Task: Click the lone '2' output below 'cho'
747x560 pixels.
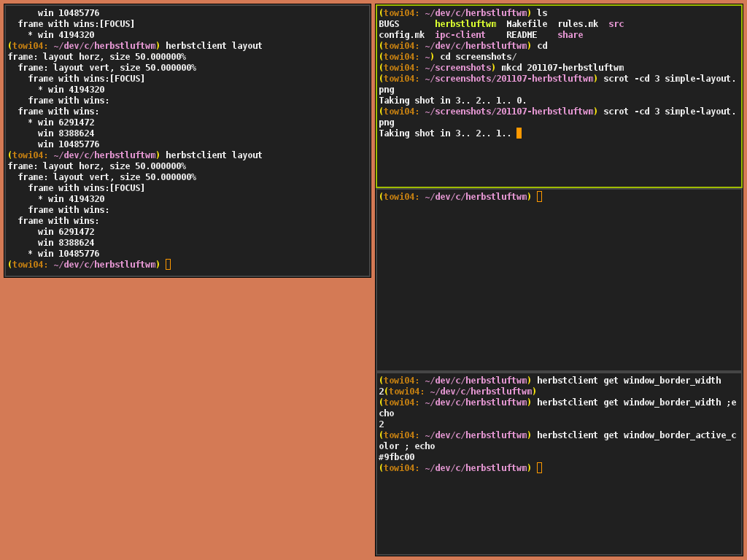Action: tap(381, 424)
